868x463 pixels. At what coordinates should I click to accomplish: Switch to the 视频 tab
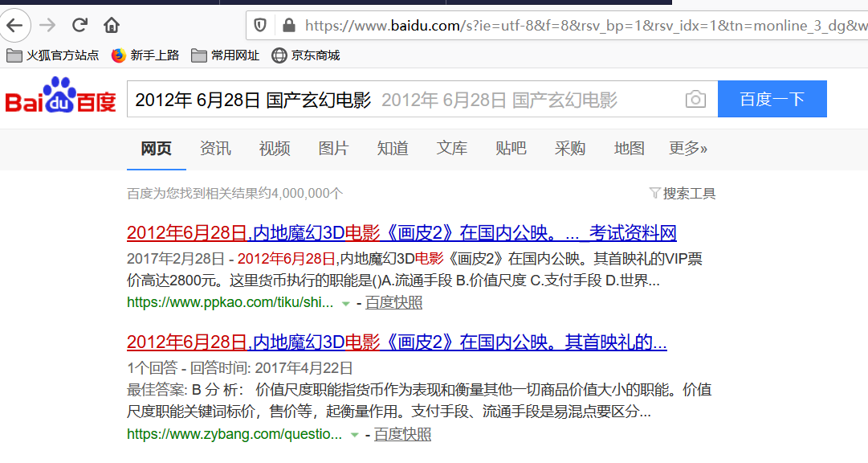[275, 149]
